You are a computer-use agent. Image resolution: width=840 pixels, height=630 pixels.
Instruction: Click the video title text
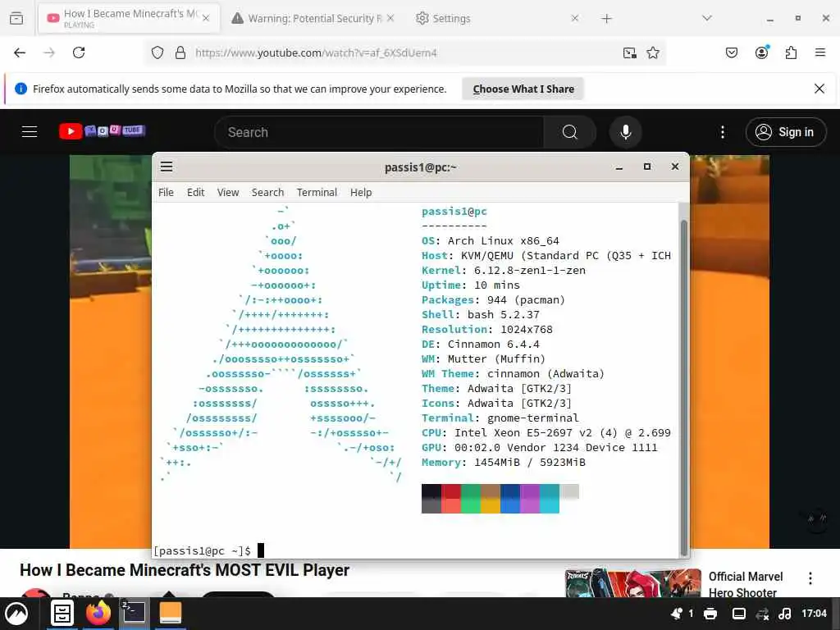[185, 570]
